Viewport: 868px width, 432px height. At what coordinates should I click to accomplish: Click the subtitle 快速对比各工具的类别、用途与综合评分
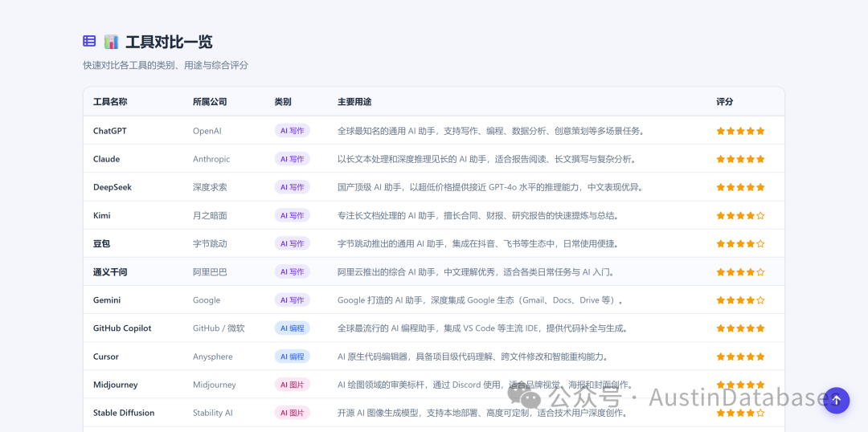click(x=166, y=65)
